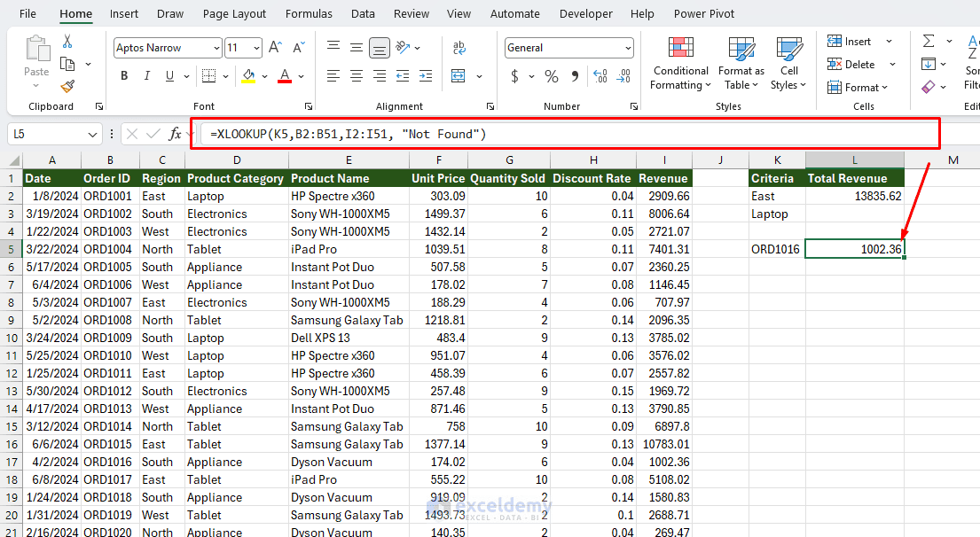Decrease font size with smaller A
Viewport: 980px width, 537px height.
pos(299,48)
